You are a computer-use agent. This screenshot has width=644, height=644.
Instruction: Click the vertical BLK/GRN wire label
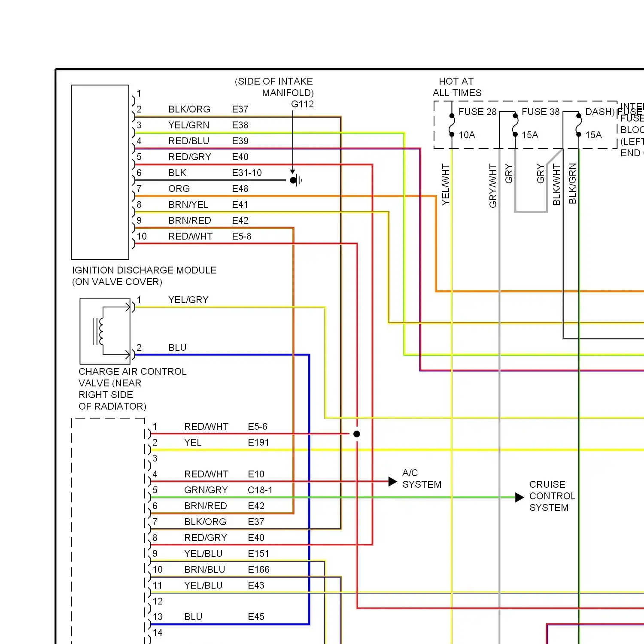(572, 184)
